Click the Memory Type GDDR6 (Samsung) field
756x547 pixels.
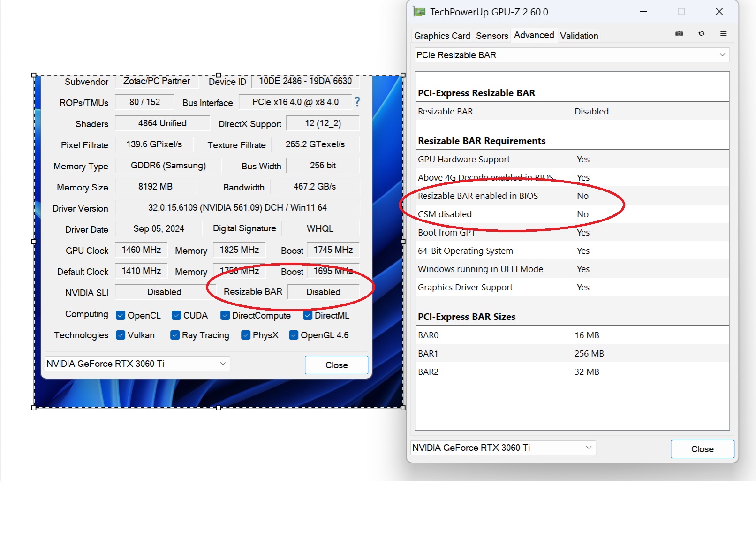coord(168,165)
